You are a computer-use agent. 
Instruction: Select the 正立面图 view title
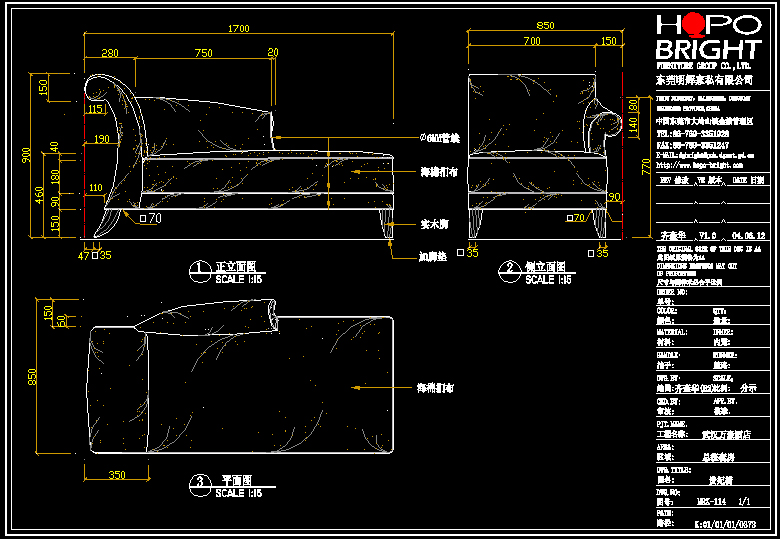click(235, 267)
